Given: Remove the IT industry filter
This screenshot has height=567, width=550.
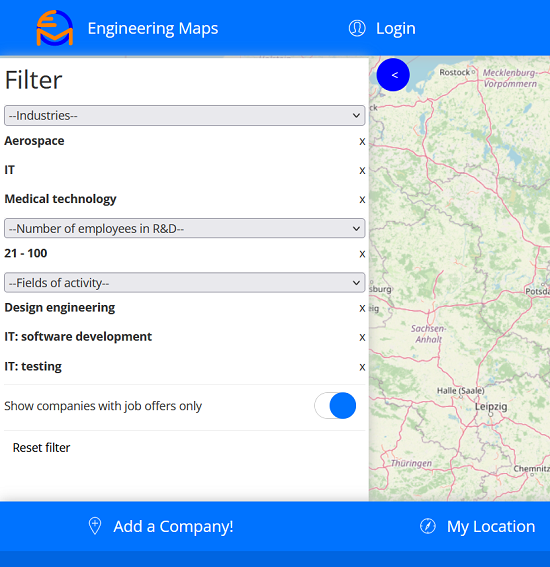Looking at the screenshot, I should tap(362, 171).
